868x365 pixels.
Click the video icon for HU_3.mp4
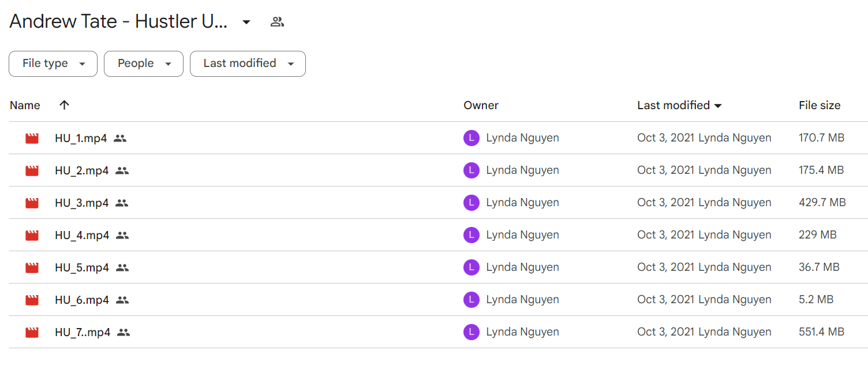point(32,203)
